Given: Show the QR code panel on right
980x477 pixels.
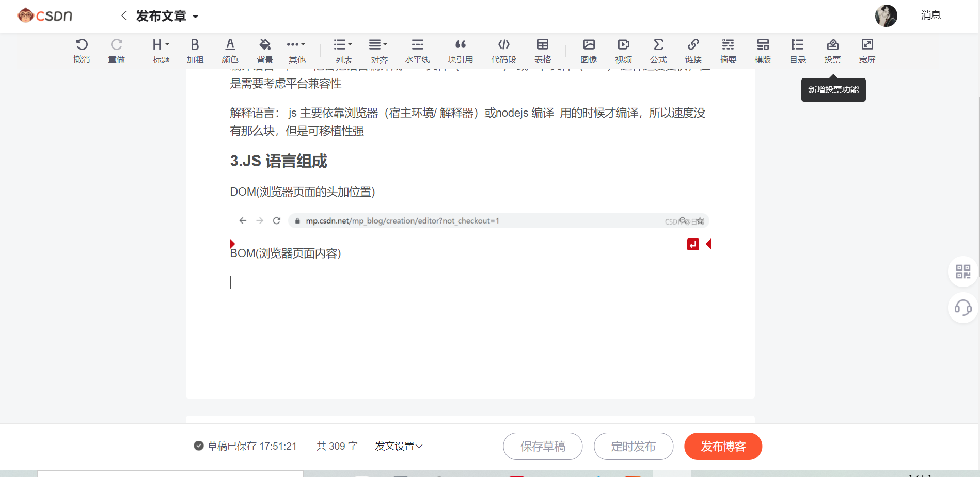Looking at the screenshot, I should [x=962, y=271].
